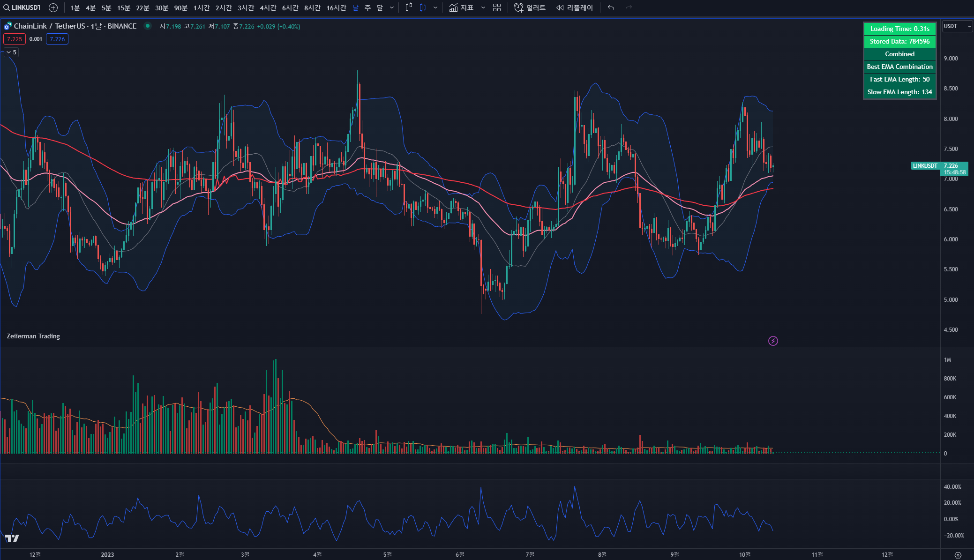Click the add symbol plus icon
974x560 pixels.
point(53,7)
